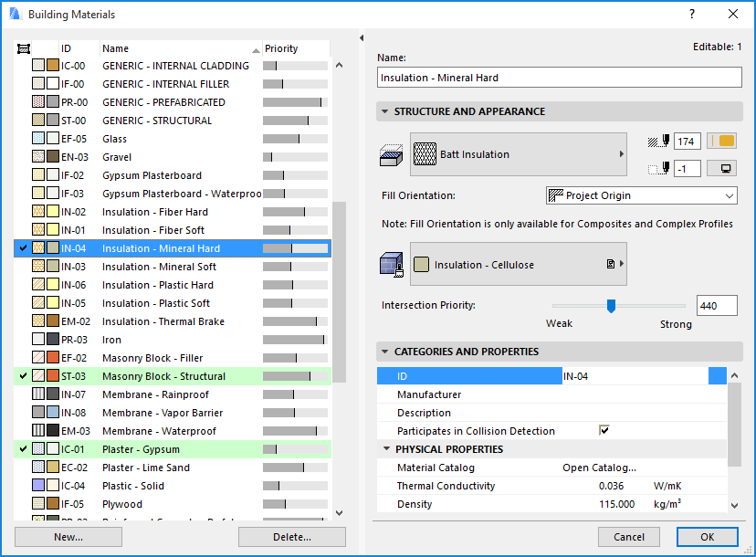
Task: Click the Delete... button
Action: (x=291, y=537)
